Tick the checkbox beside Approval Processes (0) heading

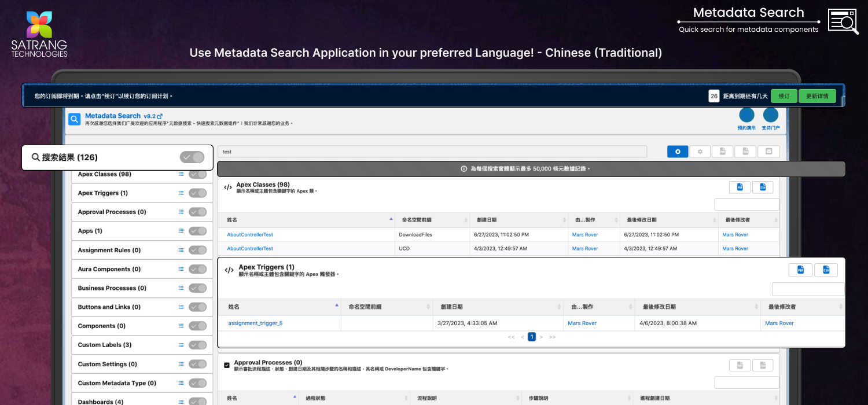(227, 365)
